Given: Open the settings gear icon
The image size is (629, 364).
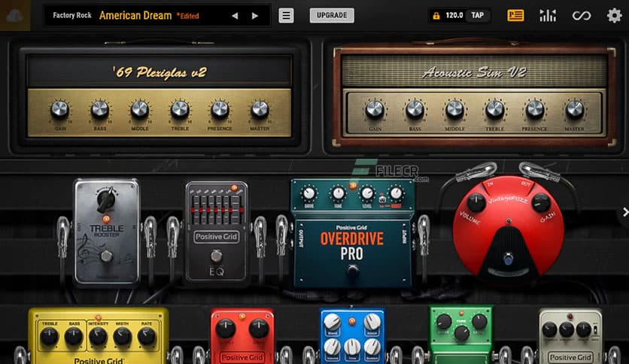Looking at the screenshot, I should click(614, 16).
